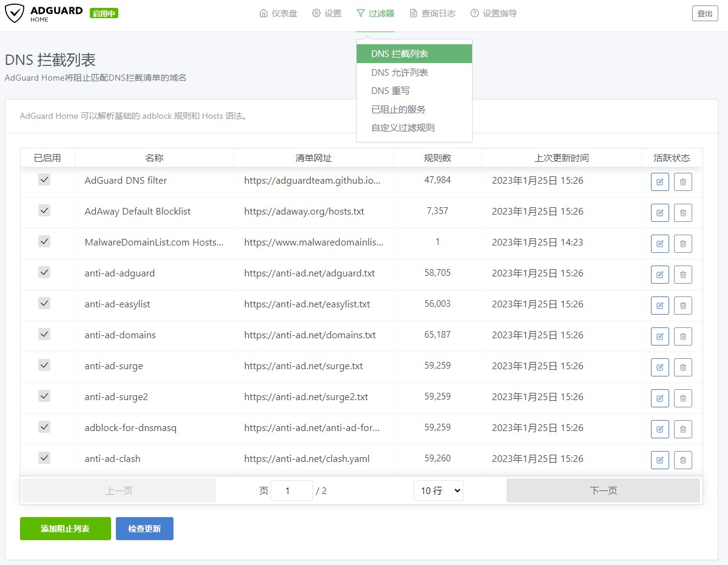Image resolution: width=728 pixels, height=565 pixels.
Task: Edit the anti-ad-surge2 list
Action: 660,398
